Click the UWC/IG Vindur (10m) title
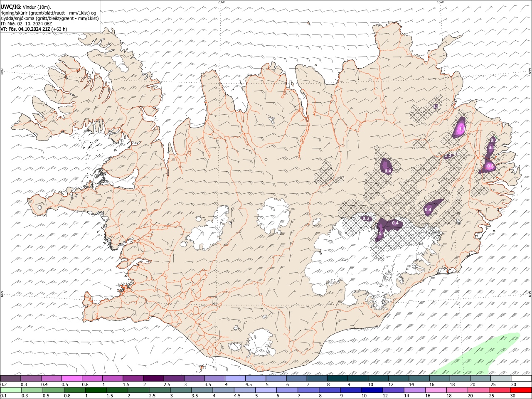The width and height of the screenshot is (532, 399). coord(26,7)
